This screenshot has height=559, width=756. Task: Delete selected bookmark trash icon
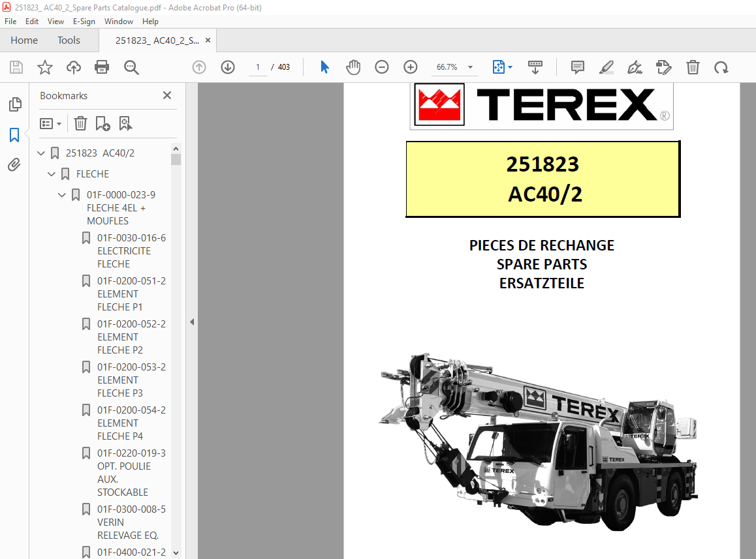[x=80, y=124]
